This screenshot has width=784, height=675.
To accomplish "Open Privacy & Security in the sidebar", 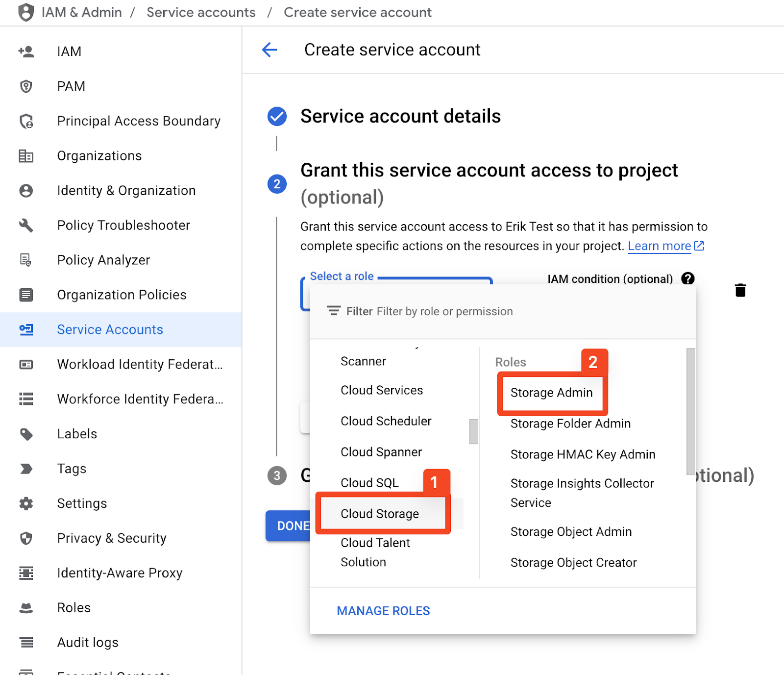I will [121, 538].
